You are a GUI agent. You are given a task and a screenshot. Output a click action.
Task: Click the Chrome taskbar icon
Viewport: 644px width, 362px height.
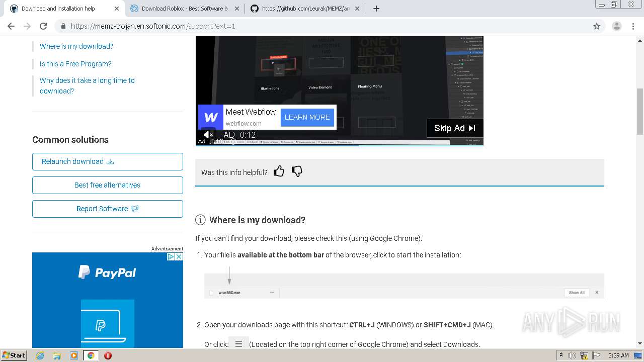[91, 355]
